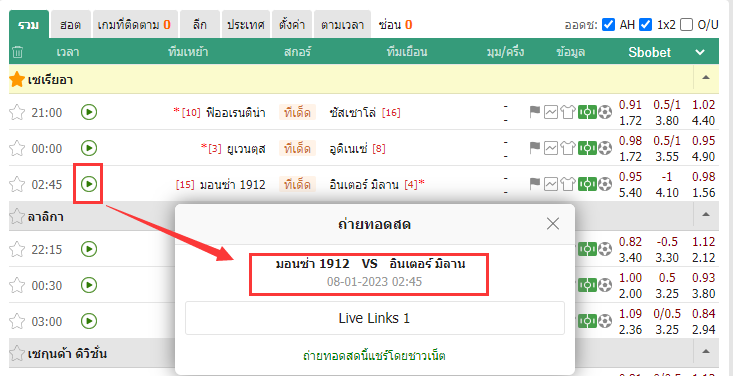Switch to the ฮอต tab

pos(71,25)
